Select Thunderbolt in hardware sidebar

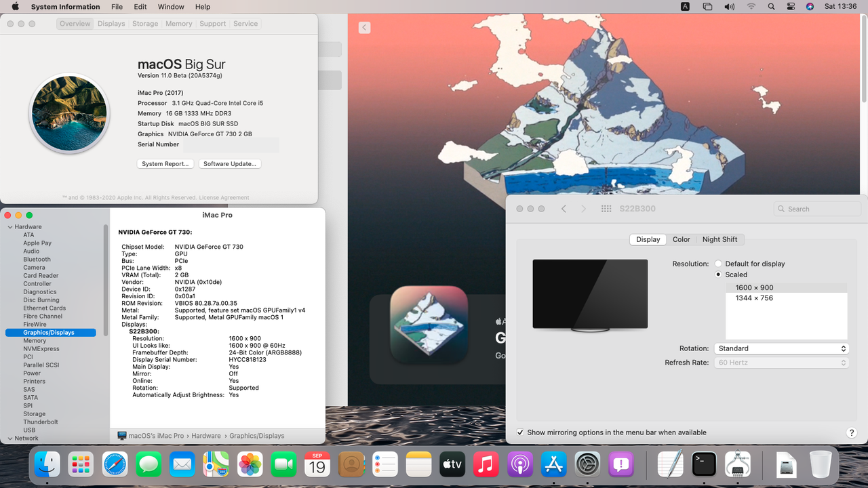click(41, 422)
